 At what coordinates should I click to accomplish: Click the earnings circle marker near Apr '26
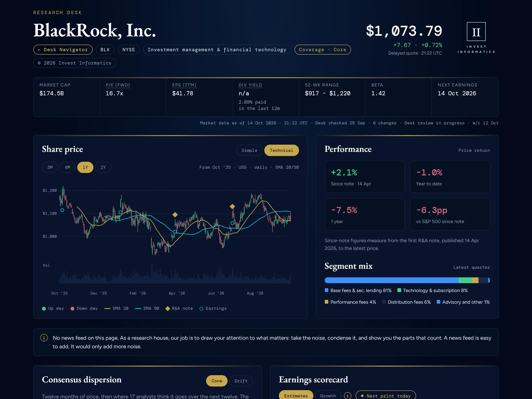click(175, 231)
